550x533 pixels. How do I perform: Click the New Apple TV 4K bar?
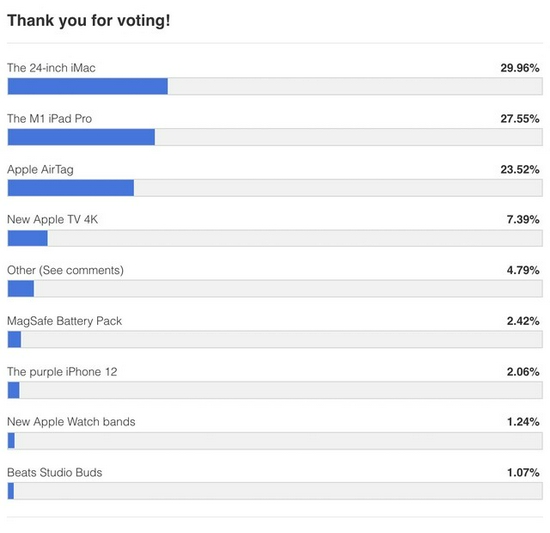pos(275,238)
